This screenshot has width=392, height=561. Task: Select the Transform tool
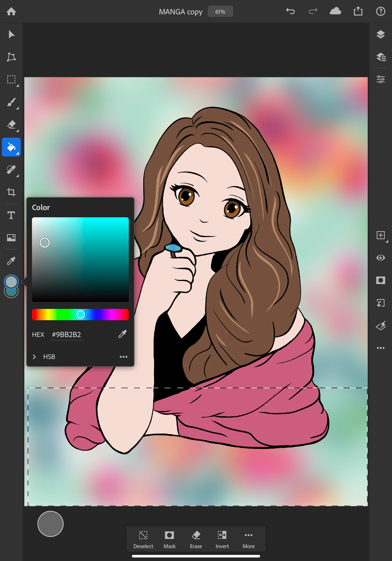click(x=11, y=57)
